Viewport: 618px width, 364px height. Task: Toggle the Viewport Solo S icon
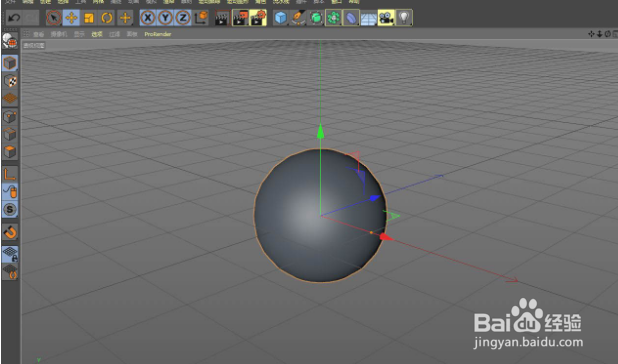pyautogui.click(x=10, y=210)
